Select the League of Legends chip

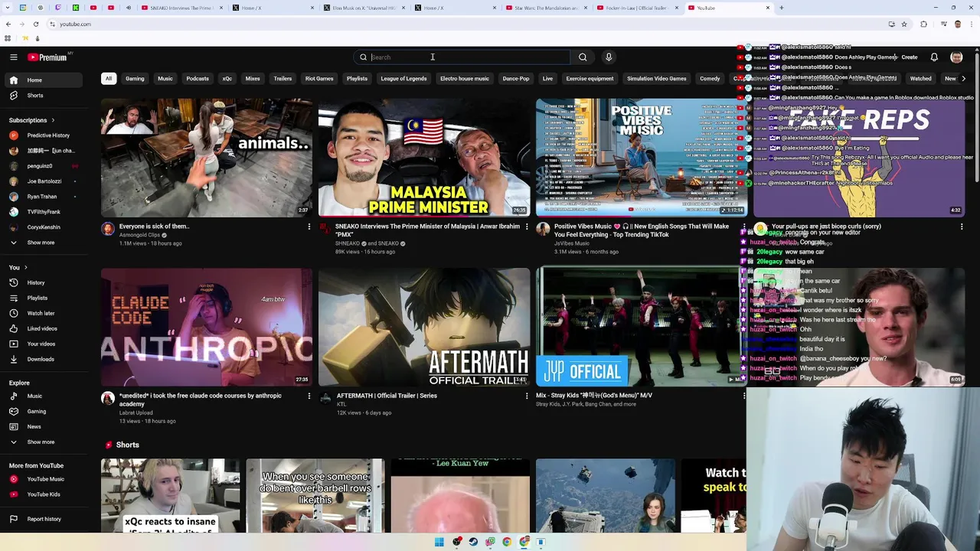click(403, 79)
